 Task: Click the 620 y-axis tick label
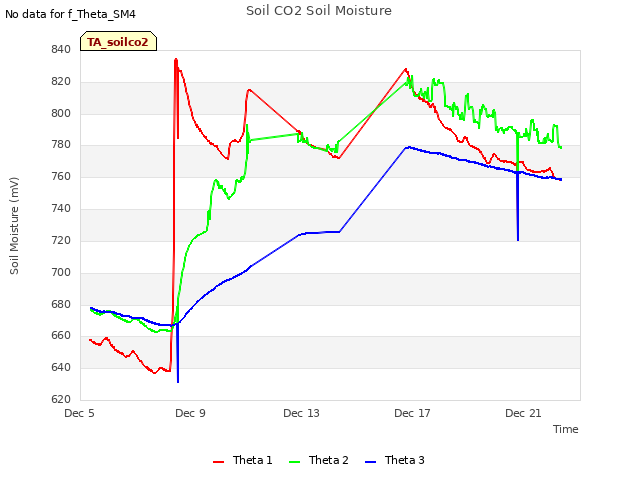click(x=61, y=400)
